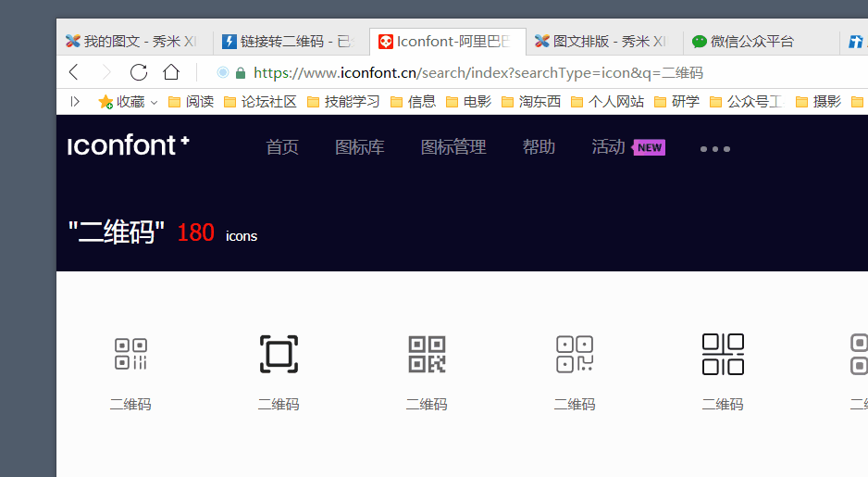Open the 信息 bookmark folder
Viewport: 868px width, 477px height.
point(413,101)
